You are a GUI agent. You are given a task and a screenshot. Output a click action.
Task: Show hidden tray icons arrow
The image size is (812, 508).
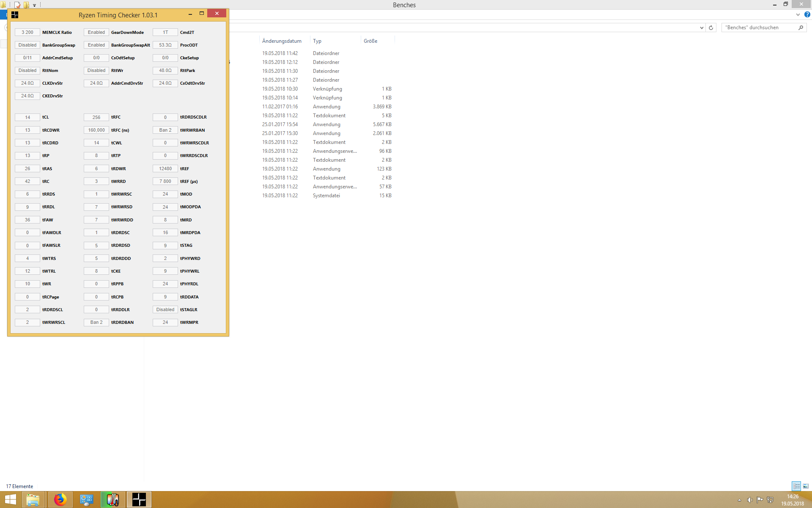739,500
